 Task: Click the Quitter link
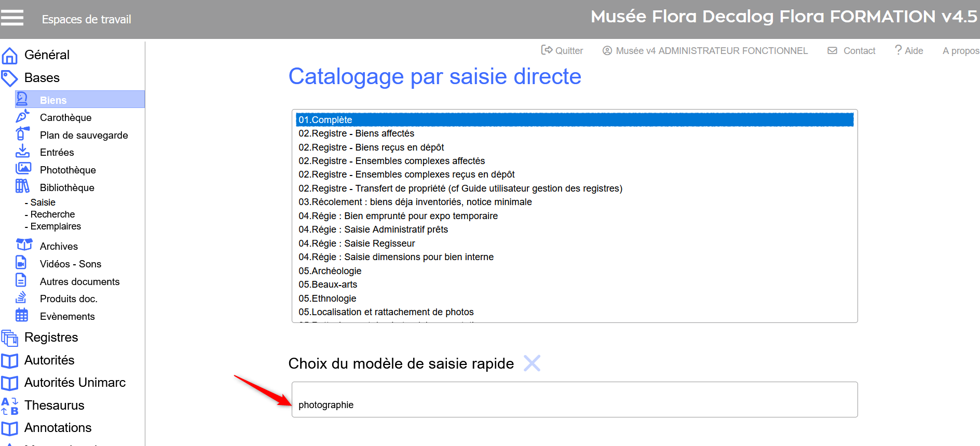click(x=563, y=50)
